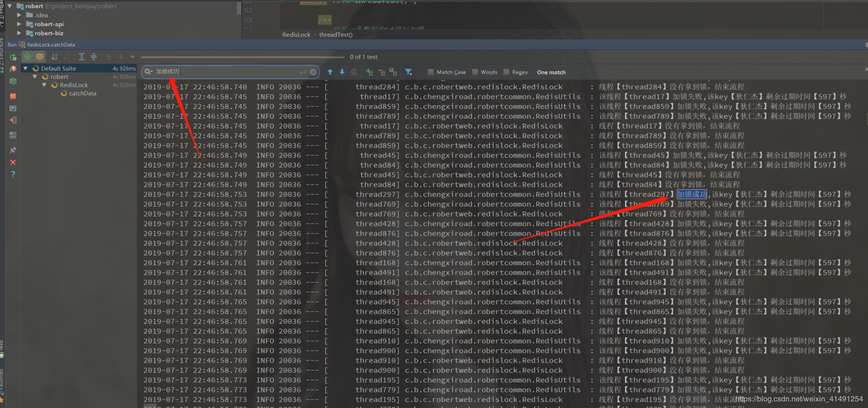Image resolution: width=868 pixels, height=408 pixels.
Task: Pin the Run tab with the pushpin icon
Action: pyautogui.click(x=13, y=150)
